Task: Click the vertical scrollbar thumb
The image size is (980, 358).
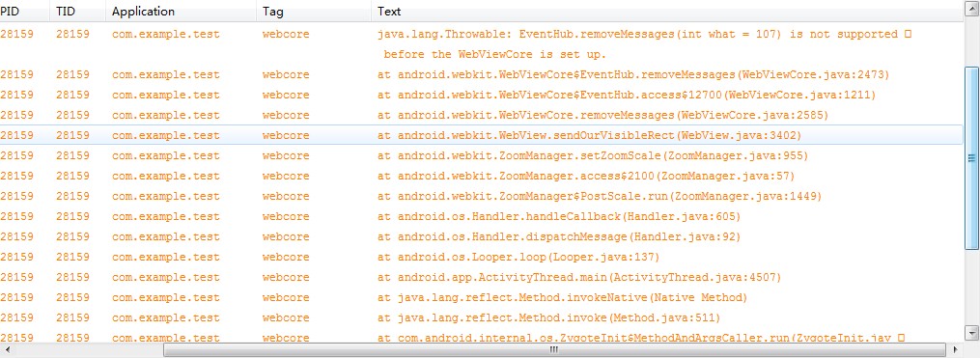Action: 971,157
